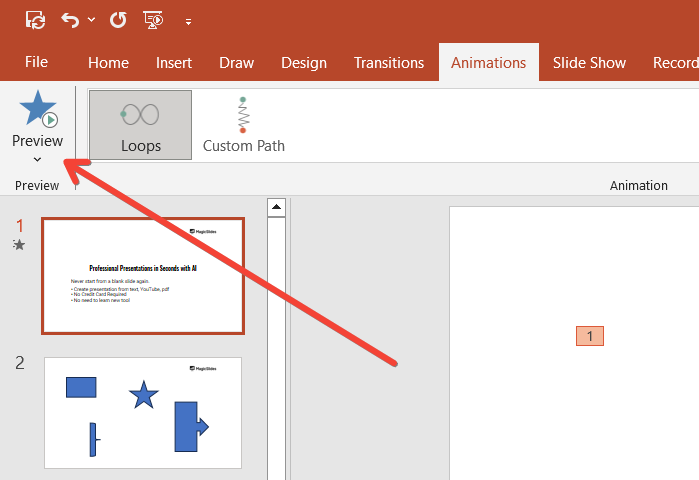Switch to the Home tab
The width and height of the screenshot is (699, 480).
click(x=108, y=63)
